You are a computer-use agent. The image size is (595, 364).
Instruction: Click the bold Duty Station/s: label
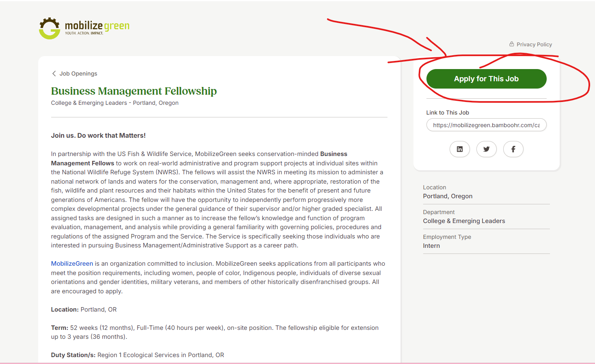74,355
